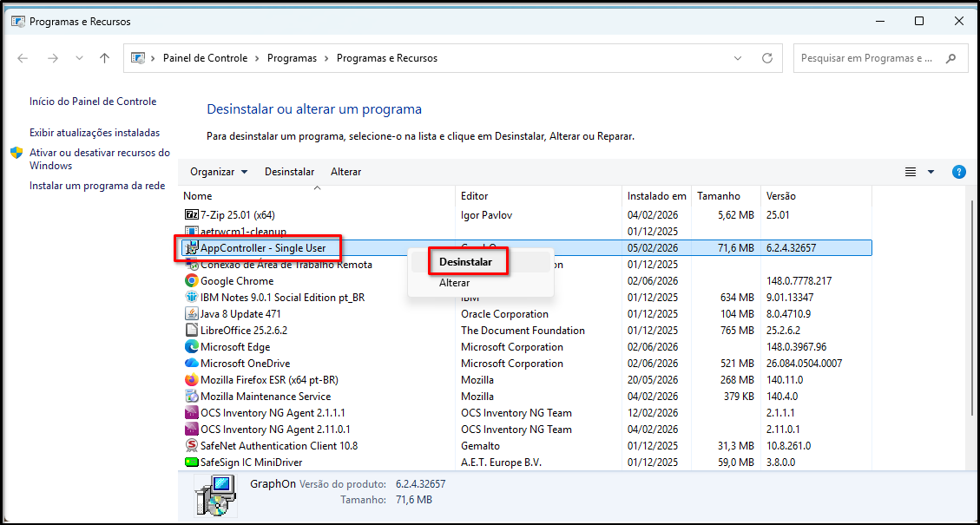Screen dimensions: 980x525
Task: Choose Alterar in context menu
Action: tap(454, 283)
